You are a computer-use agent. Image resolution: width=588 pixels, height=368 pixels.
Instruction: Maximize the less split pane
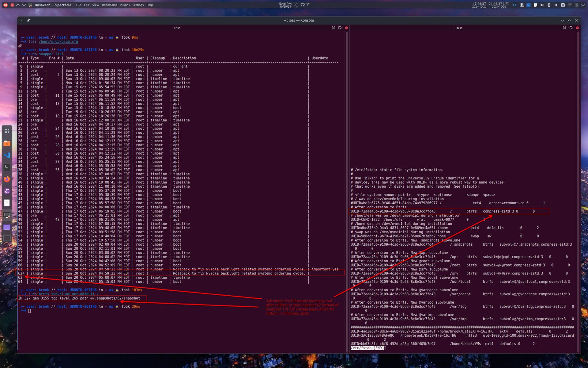[x=564, y=28]
